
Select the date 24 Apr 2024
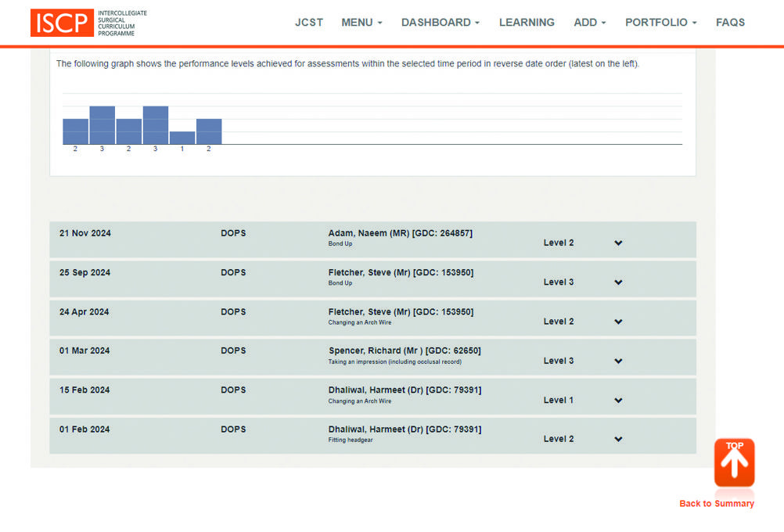pyautogui.click(x=84, y=312)
